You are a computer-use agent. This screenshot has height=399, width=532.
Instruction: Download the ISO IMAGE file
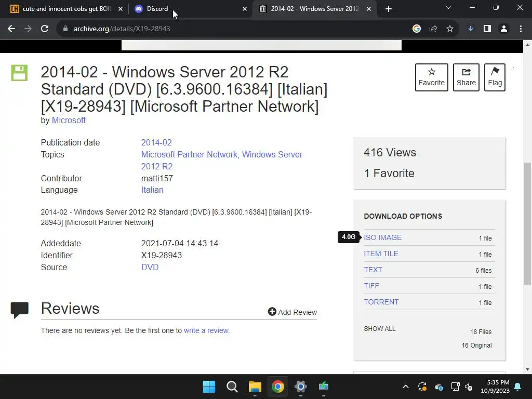(383, 237)
